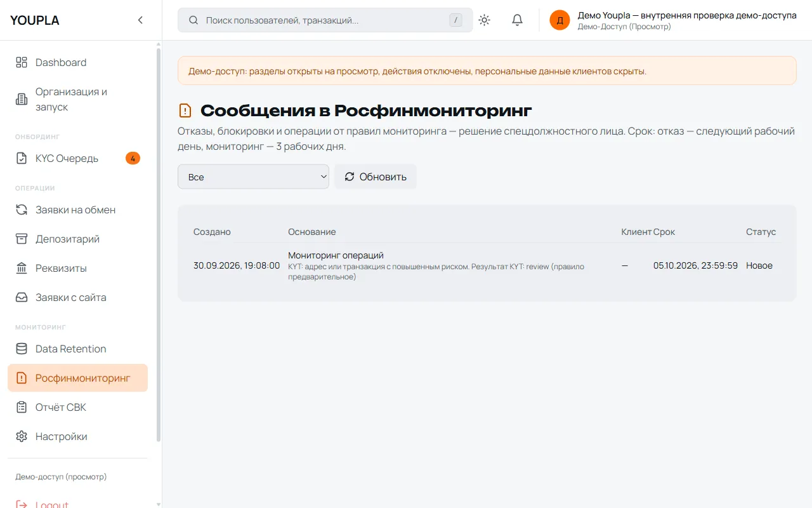This screenshot has height=508, width=812.
Task: Open the KYC Очередь page
Action: point(77,158)
